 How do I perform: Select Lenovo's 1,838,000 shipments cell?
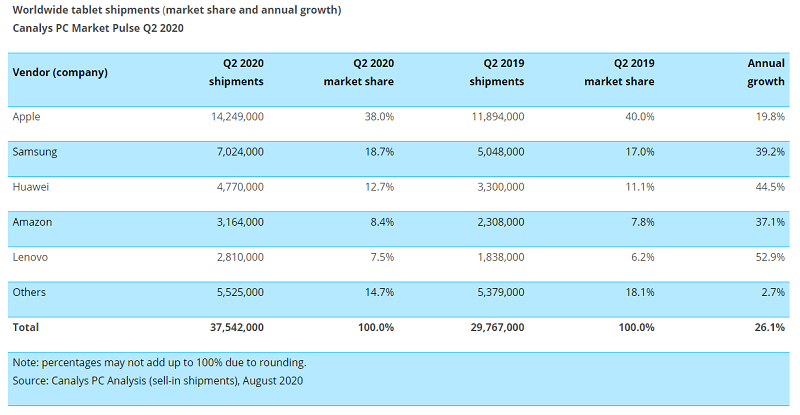click(x=501, y=257)
